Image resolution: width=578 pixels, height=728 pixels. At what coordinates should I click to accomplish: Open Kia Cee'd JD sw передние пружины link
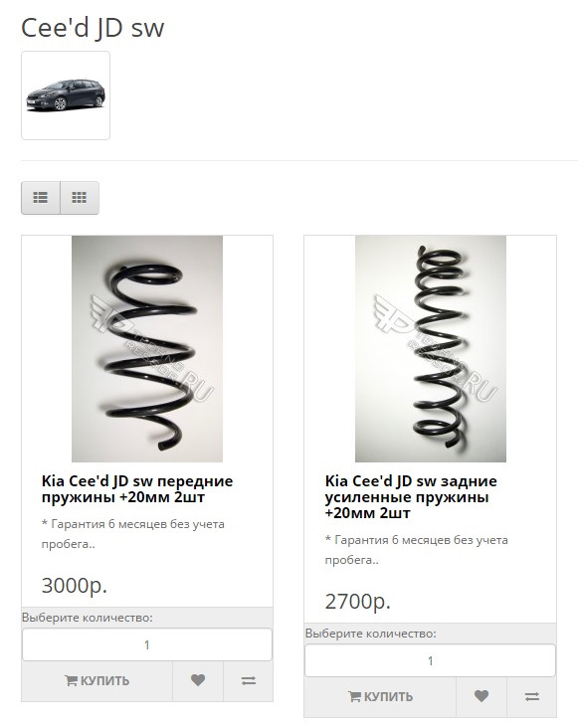click(137, 489)
